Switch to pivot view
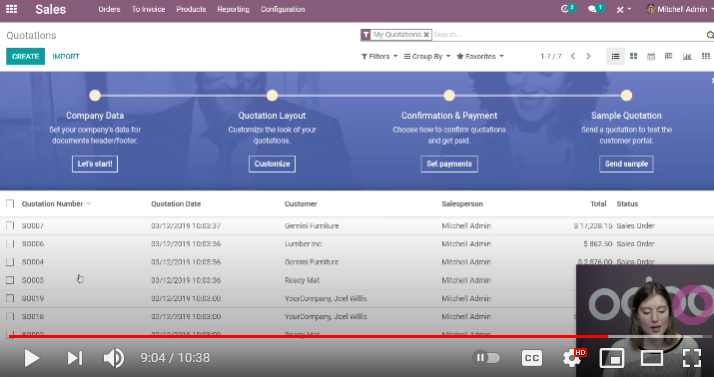Viewport: 714px width, 377px height. click(668, 56)
